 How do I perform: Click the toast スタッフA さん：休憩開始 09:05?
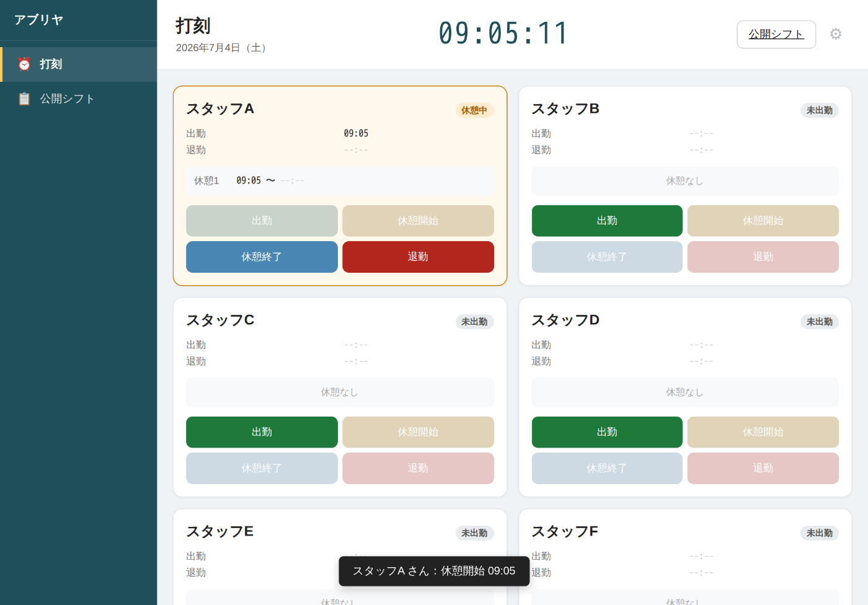coord(434,571)
